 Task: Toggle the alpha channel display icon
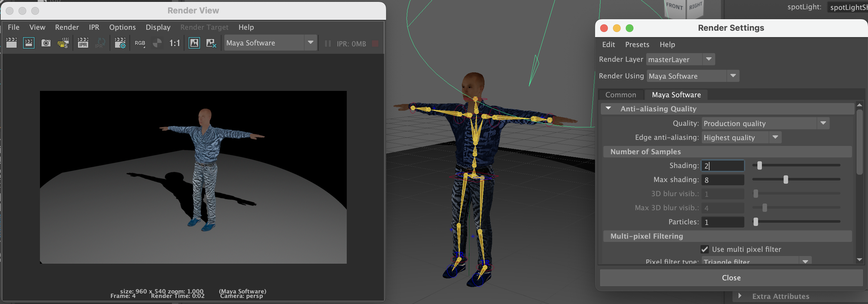coord(157,43)
